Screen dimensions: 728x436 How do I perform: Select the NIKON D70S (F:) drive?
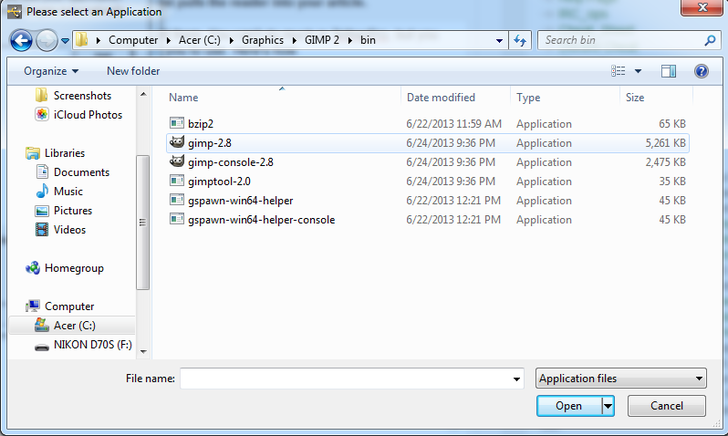(84, 345)
